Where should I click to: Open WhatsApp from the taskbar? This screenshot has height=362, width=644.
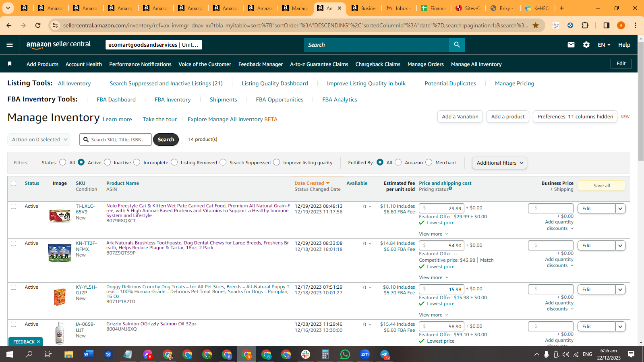(345, 354)
